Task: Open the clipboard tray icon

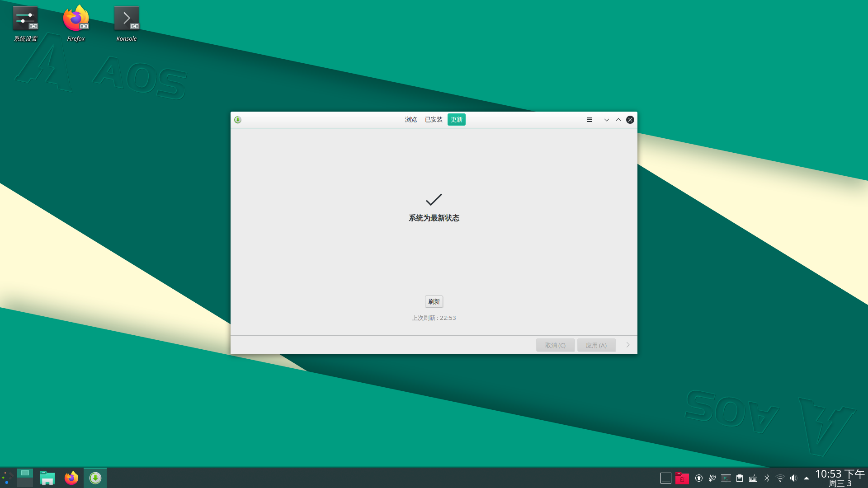Action: click(740, 478)
